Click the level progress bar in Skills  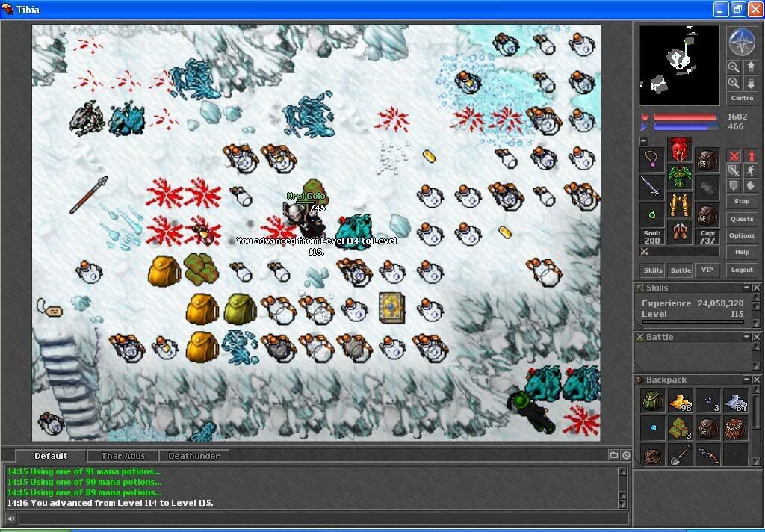[x=693, y=321]
